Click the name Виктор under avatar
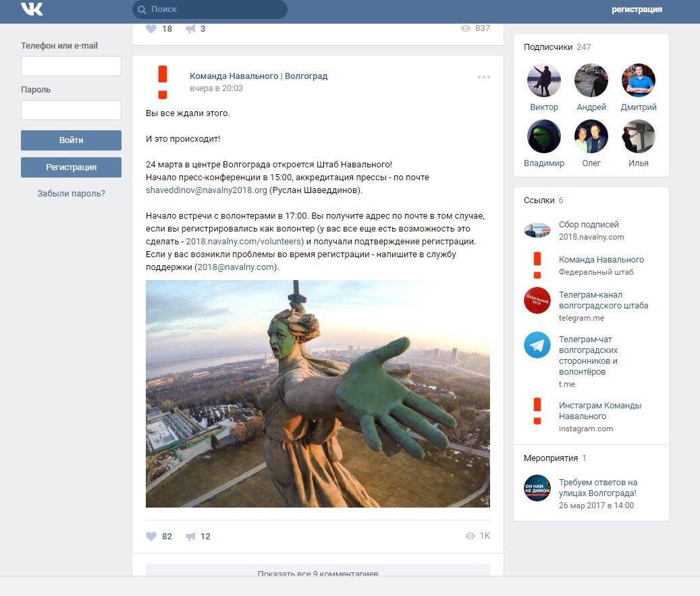This screenshot has height=596, width=700. [x=544, y=107]
